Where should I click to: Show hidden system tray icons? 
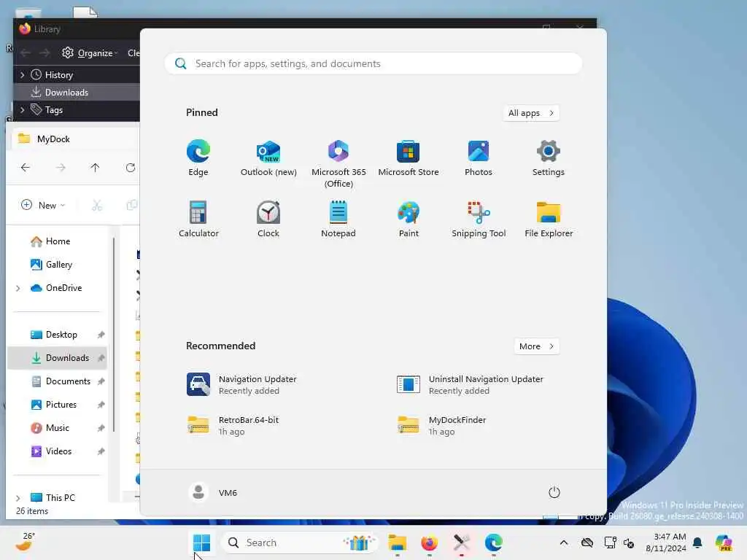click(x=564, y=542)
